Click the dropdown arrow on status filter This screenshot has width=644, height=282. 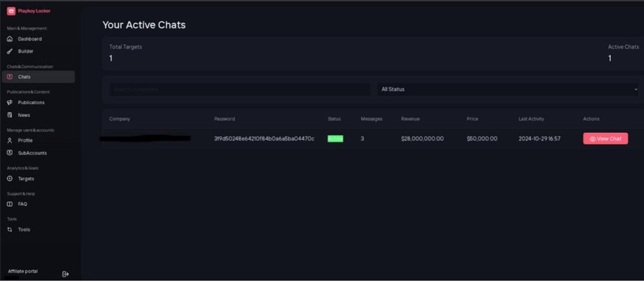pos(635,89)
